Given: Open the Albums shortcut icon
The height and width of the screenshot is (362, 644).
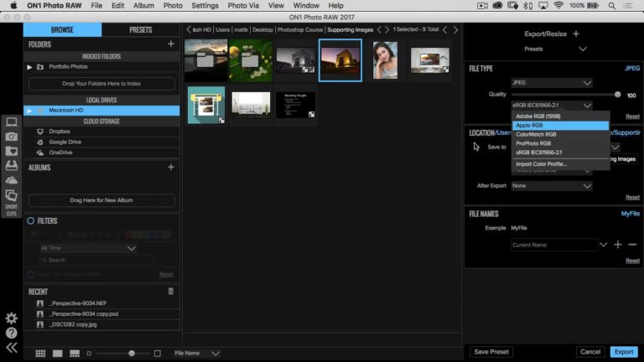Looking at the screenshot, I should coord(12,195).
